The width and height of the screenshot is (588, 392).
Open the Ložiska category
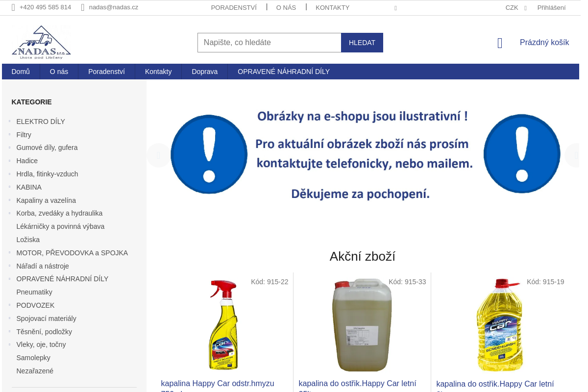(x=28, y=240)
